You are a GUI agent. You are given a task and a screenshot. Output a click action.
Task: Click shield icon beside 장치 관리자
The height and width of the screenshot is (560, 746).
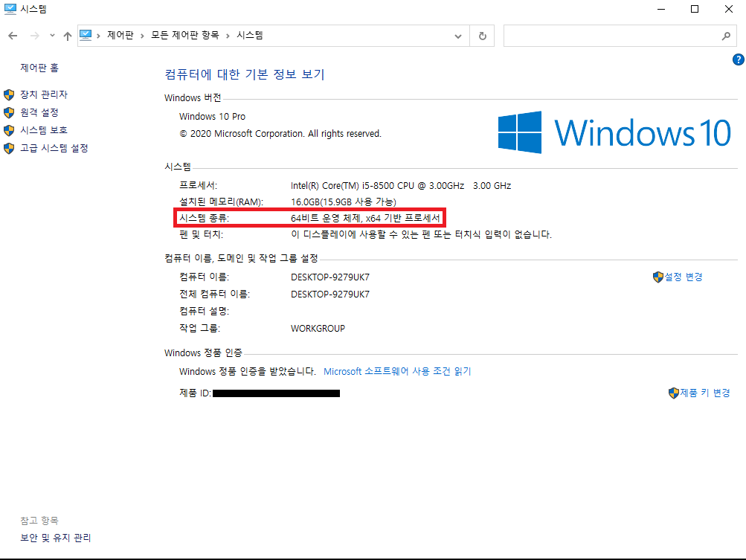pos(9,94)
